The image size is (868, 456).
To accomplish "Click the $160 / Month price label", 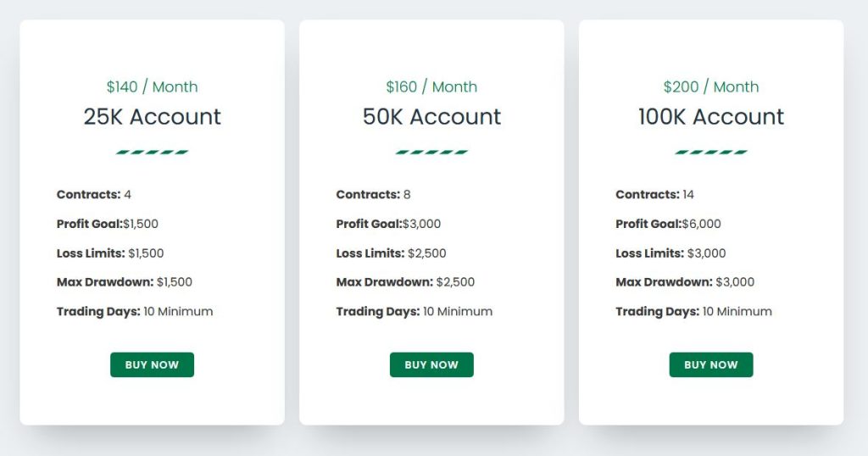I will 431,87.
